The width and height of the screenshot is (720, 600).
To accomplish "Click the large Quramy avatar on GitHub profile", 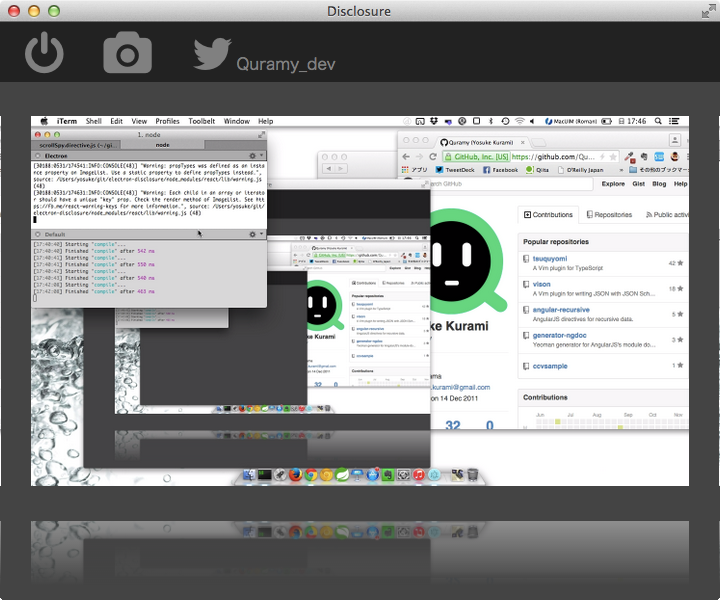I will pyautogui.click(x=467, y=261).
